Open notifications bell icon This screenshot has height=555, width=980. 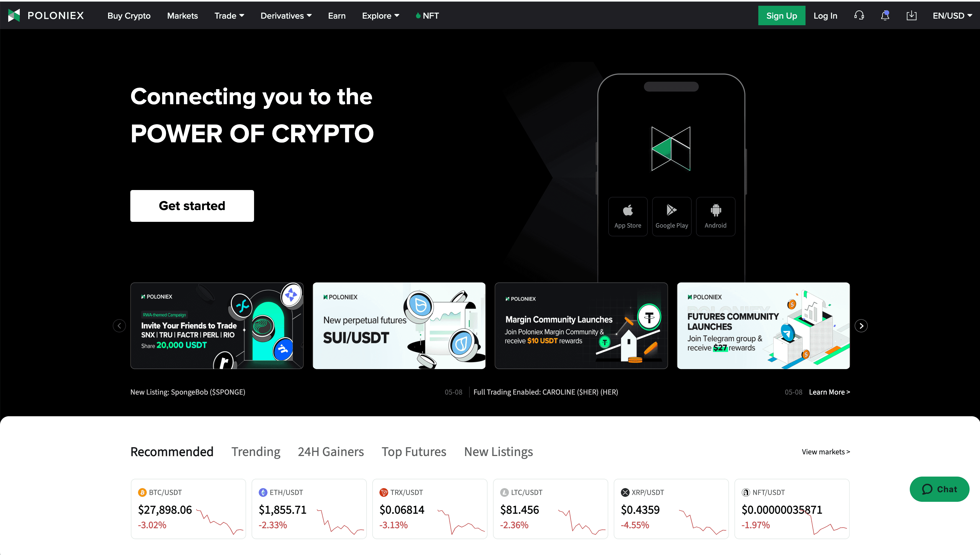point(885,16)
